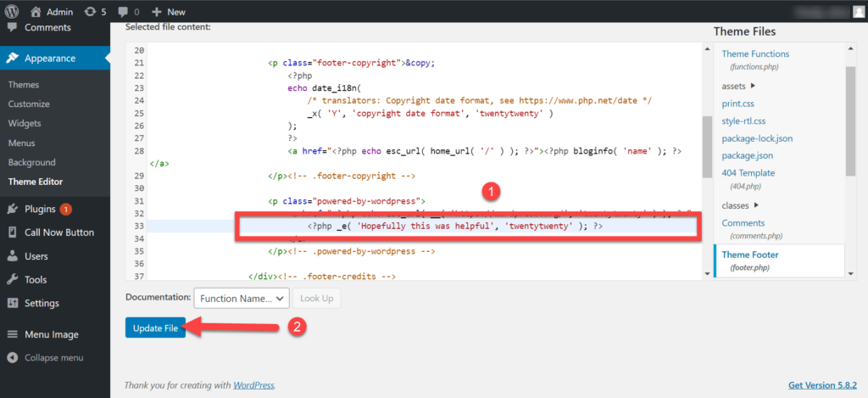Click the Appearance paintbrush icon
The width and height of the screenshot is (868, 398).
coord(13,59)
